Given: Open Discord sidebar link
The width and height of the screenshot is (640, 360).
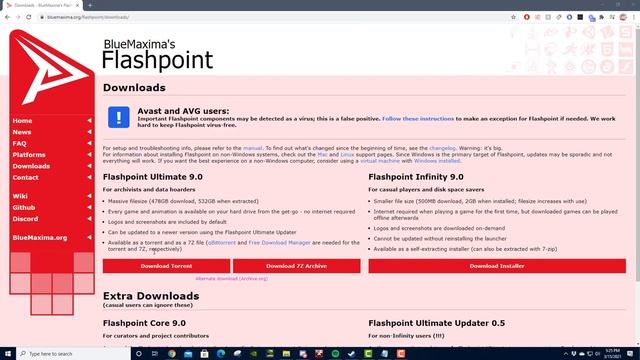Looking at the screenshot, I should (25, 219).
